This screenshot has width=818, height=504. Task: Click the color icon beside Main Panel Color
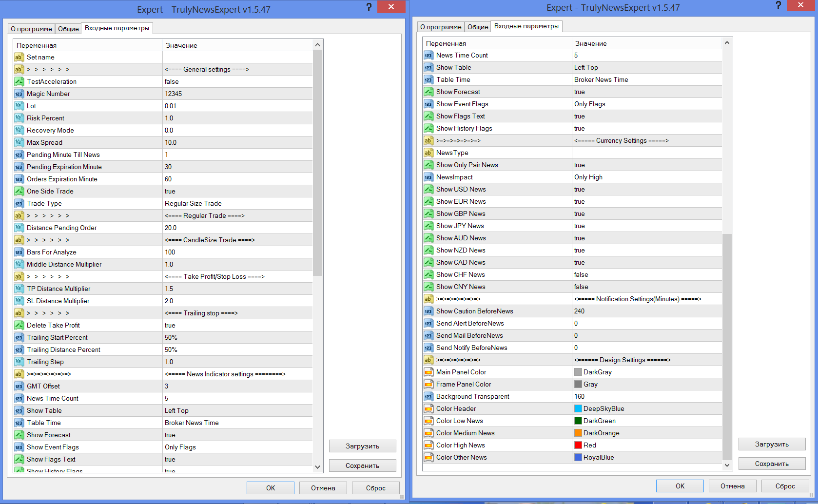coord(428,372)
